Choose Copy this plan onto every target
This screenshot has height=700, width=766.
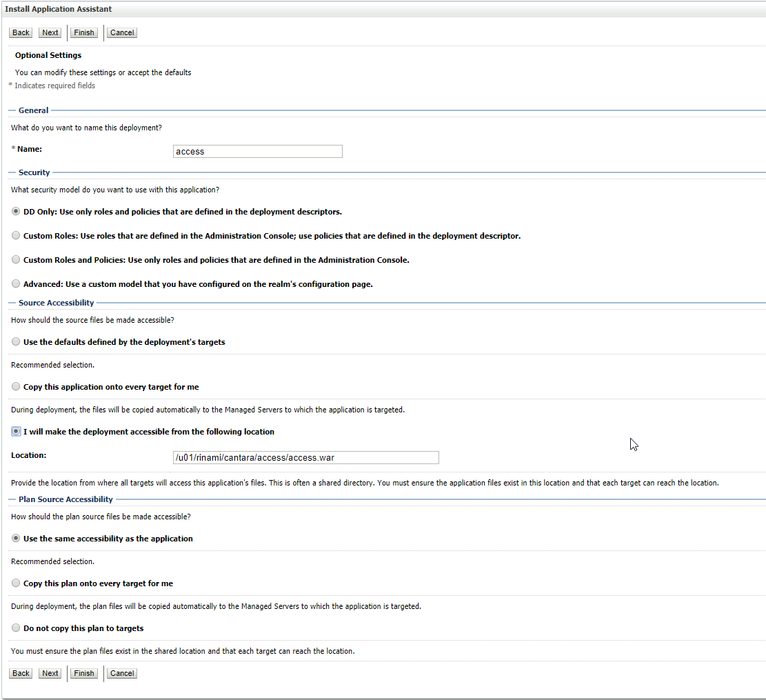click(16, 583)
